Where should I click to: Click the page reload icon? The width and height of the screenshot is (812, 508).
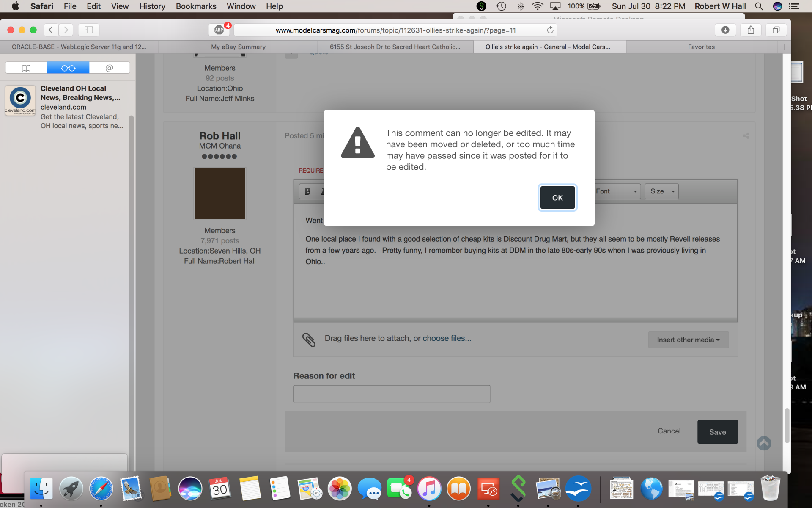[x=550, y=30]
